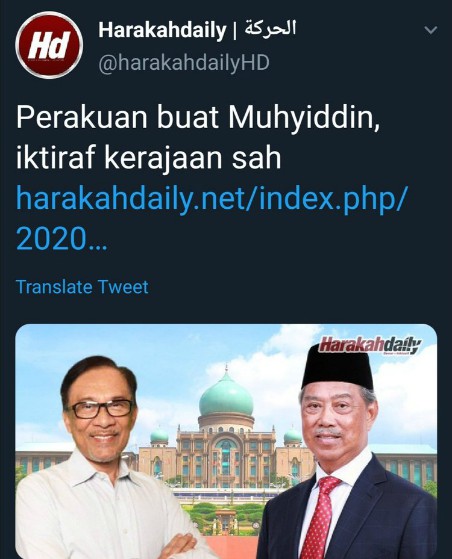Select the "Perakuan buat Muhyiddin" headline text

[x=198, y=118]
